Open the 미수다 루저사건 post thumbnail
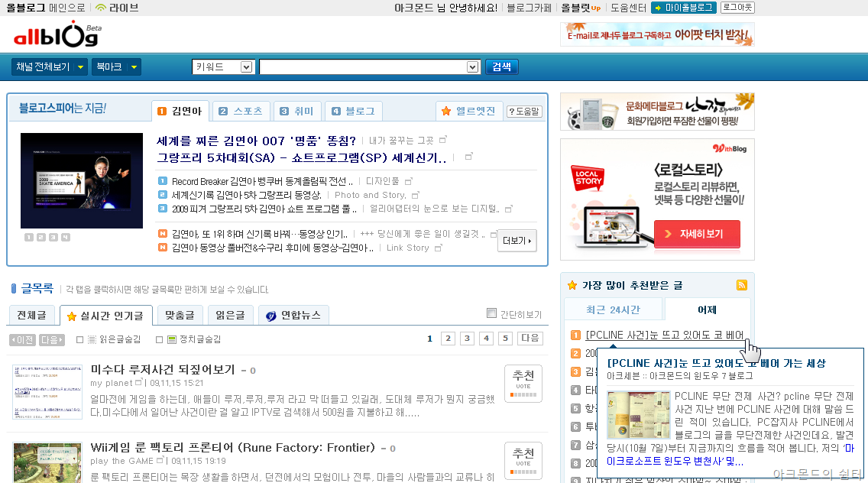Viewport: 868px width, 483px height. click(47, 391)
